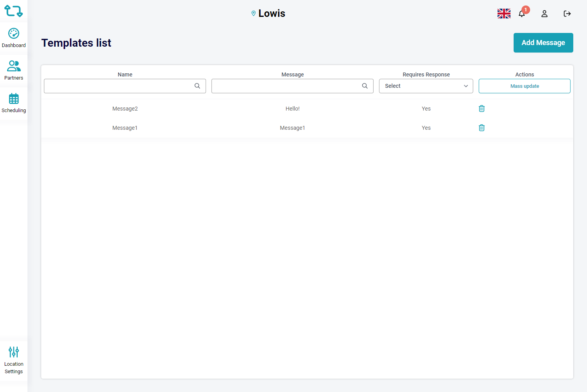Screen dimensions: 587x392
Task: Select the Message2 row name
Action: (x=125, y=109)
